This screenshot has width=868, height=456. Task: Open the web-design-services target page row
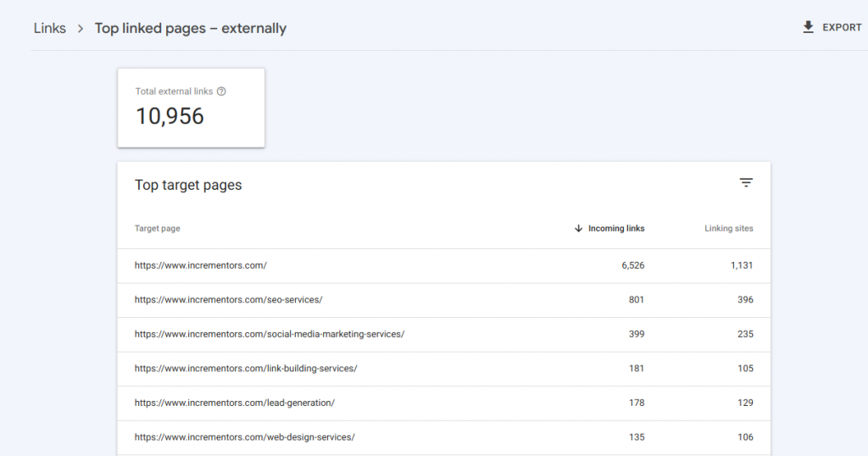tap(443, 437)
